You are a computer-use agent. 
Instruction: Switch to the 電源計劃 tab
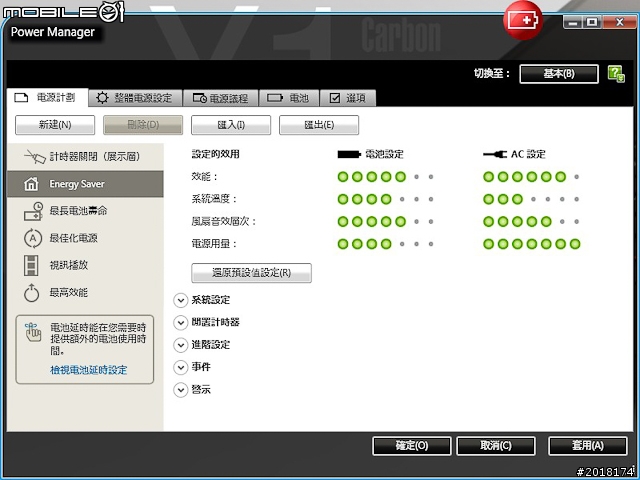coord(47,98)
